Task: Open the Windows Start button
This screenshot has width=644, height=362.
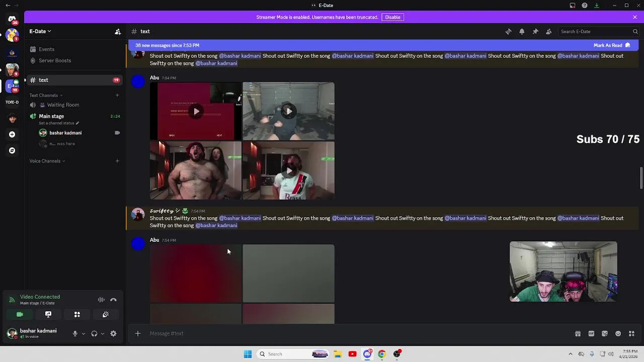Action: [248, 354]
